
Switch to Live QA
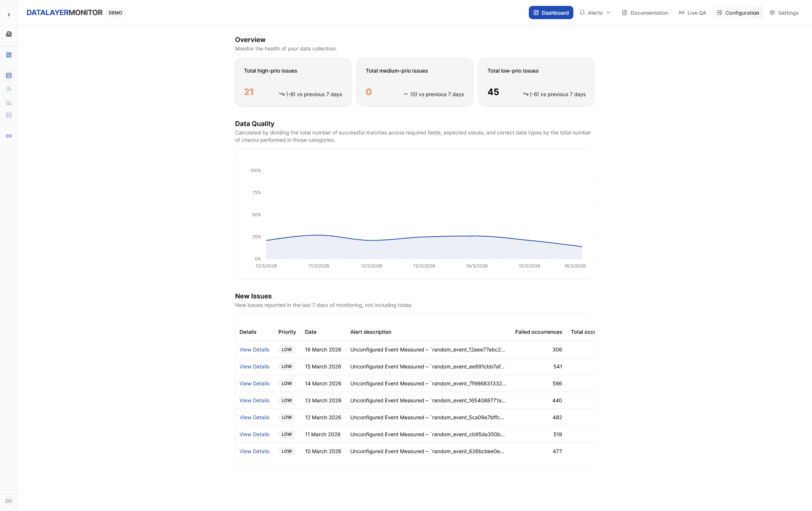click(692, 13)
